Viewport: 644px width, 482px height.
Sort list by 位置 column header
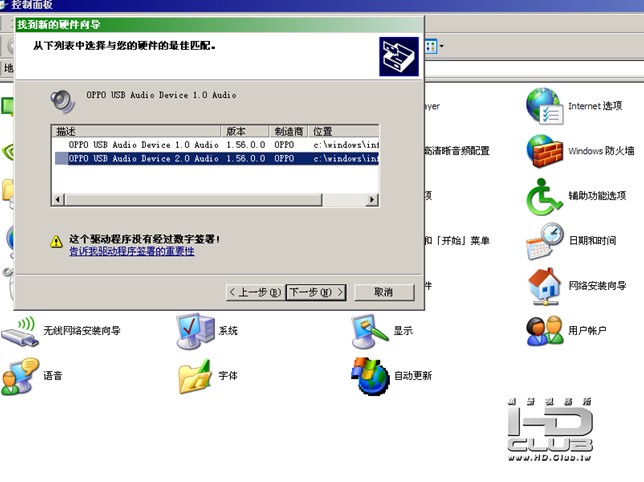(x=343, y=131)
